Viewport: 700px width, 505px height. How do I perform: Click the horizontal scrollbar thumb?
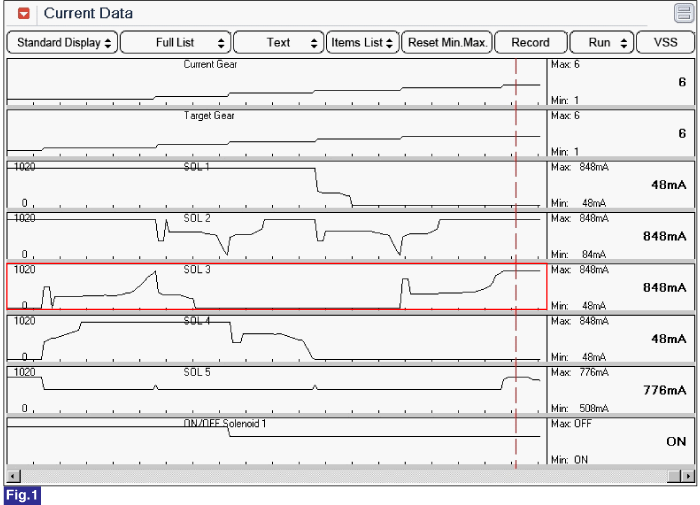coord(674,476)
